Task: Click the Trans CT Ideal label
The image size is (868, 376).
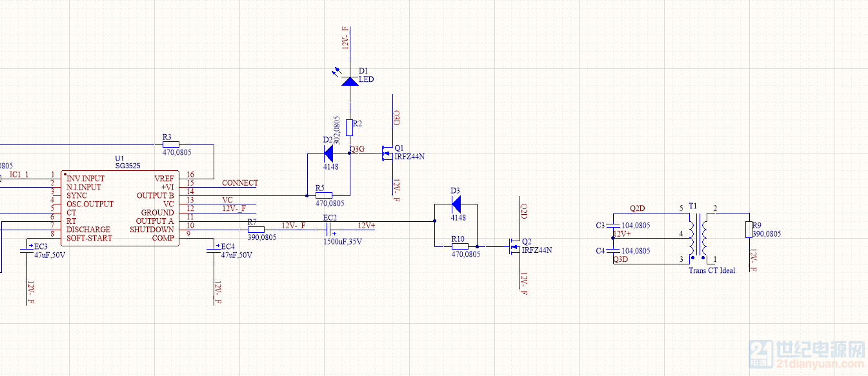Action: (712, 270)
